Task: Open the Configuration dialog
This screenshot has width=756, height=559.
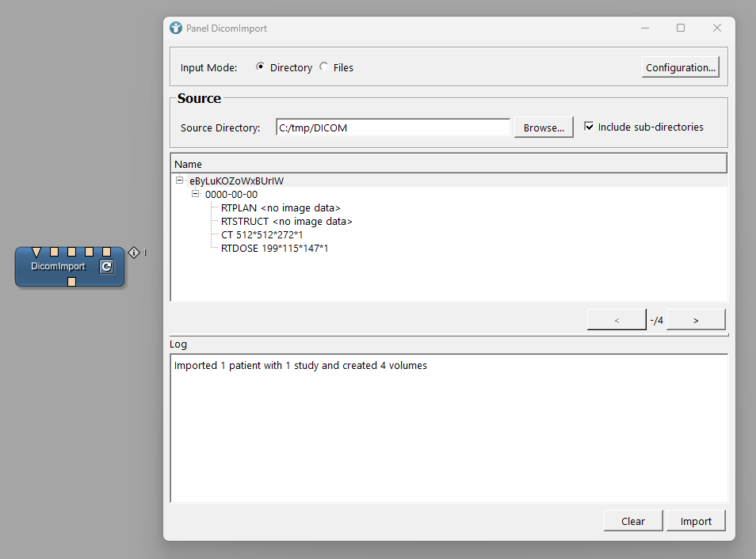Action: point(680,67)
